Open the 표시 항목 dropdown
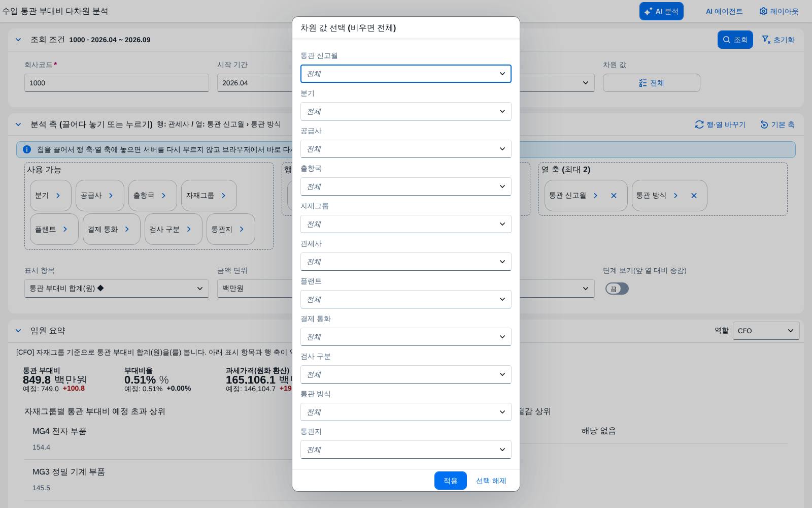Image resolution: width=812 pixels, height=508 pixels. (x=117, y=289)
